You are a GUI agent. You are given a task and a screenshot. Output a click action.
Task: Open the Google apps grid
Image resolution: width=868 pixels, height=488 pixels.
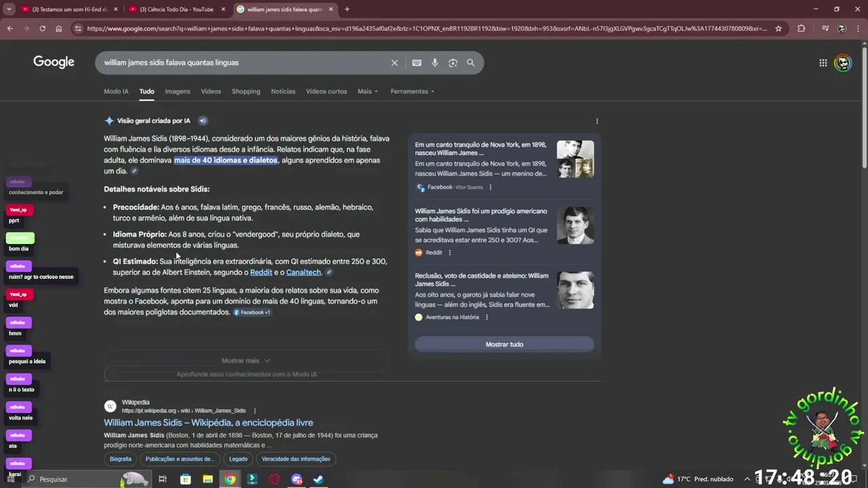pos(823,63)
